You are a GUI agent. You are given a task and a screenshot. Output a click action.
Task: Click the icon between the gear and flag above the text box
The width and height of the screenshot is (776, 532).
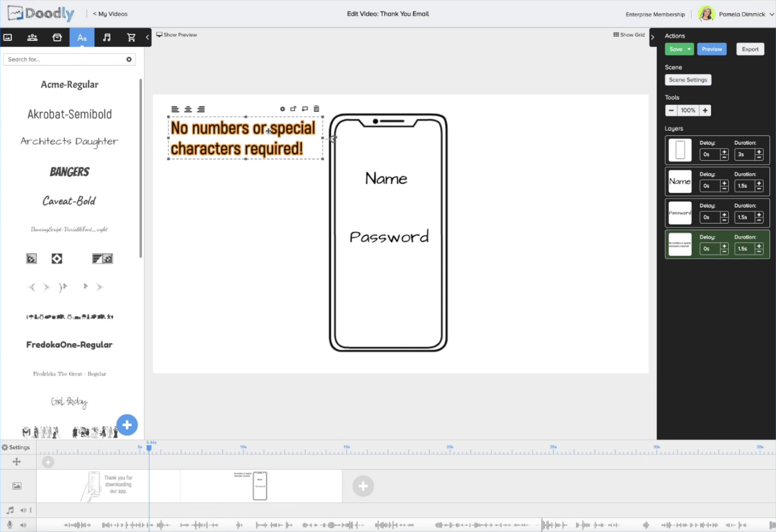(293, 109)
